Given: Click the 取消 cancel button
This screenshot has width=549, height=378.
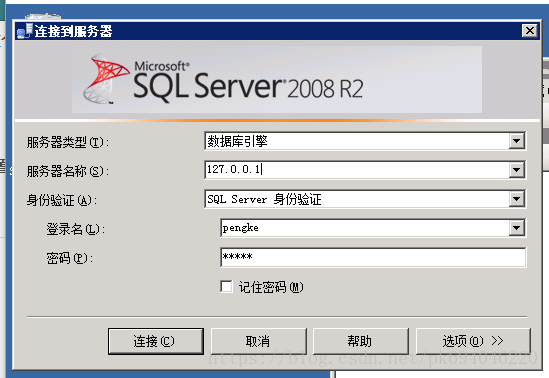Looking at the screenshot, I should coord(258,341).
